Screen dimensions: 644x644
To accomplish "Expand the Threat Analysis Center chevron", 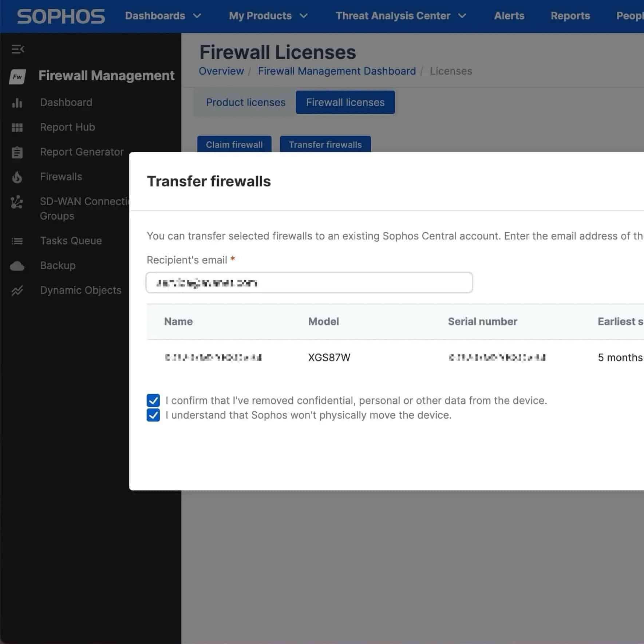I will pos(462,16).
